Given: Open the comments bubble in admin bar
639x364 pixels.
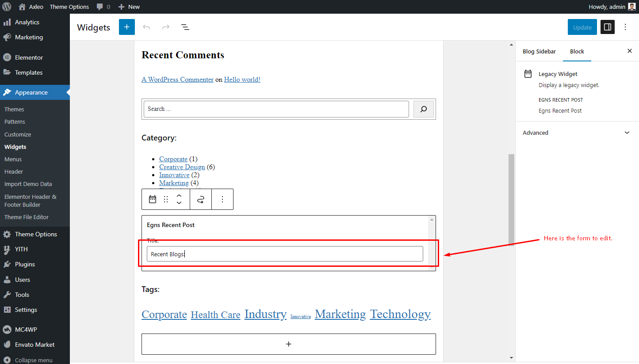Looking at the screenshot, I should pyautogui.click(x=103, y=7).
